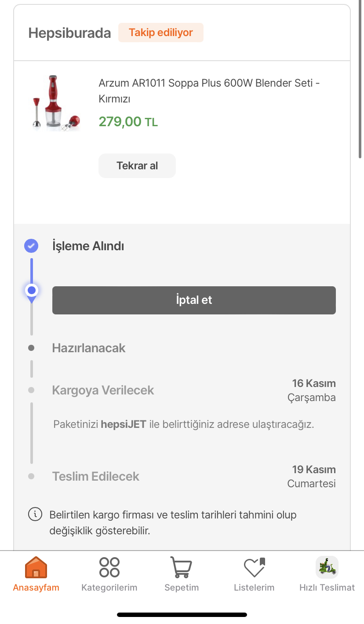Tap the Takip ediliyor badge
The width and height of the screenshot is (364, 624).
161,33
